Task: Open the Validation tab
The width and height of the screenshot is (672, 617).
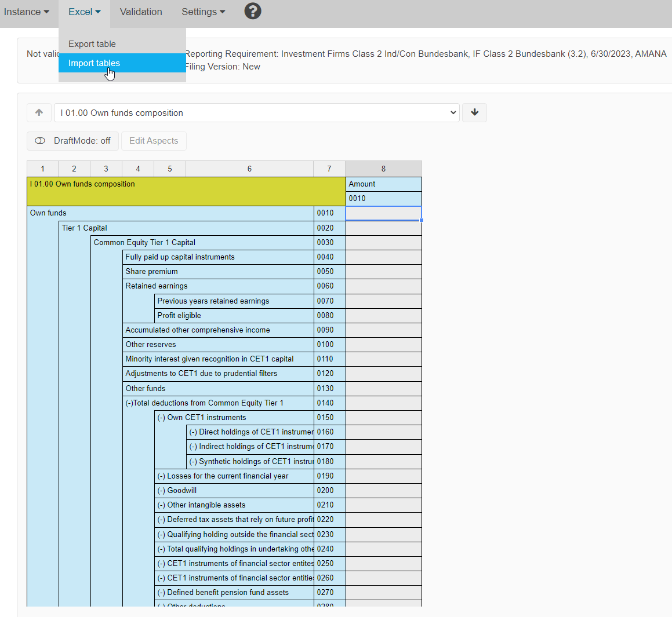Action: 141,12
